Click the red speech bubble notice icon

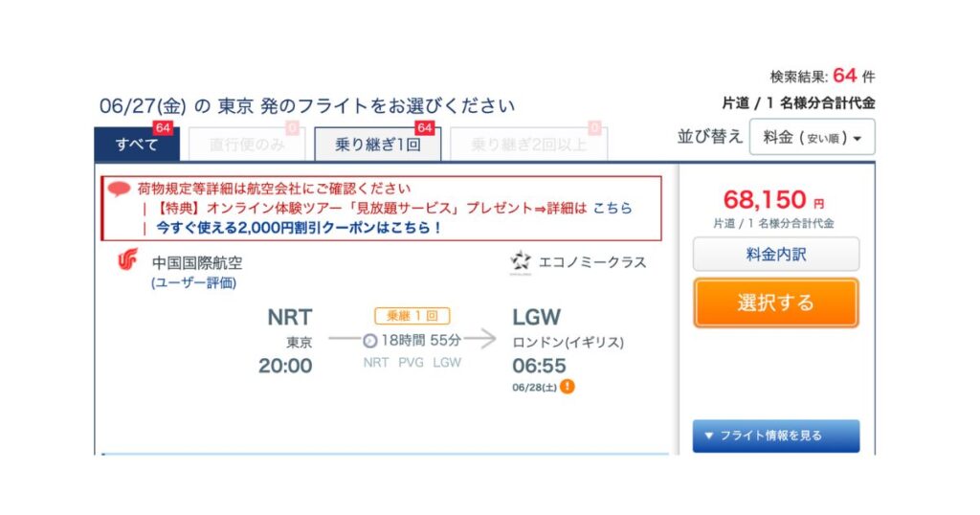(119, 189)
